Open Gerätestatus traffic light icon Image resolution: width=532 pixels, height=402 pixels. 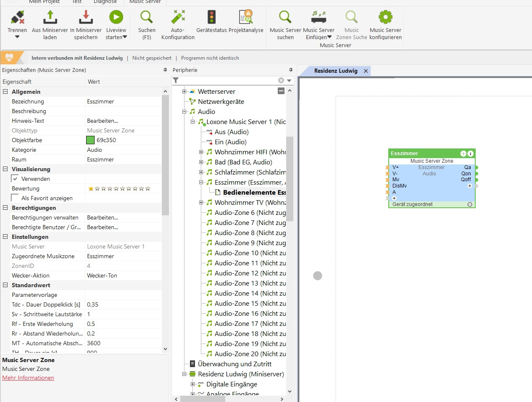211,18
